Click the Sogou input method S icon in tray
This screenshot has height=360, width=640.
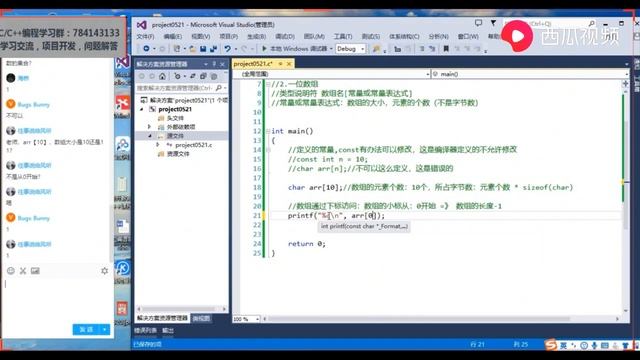(x=551, y=345)
